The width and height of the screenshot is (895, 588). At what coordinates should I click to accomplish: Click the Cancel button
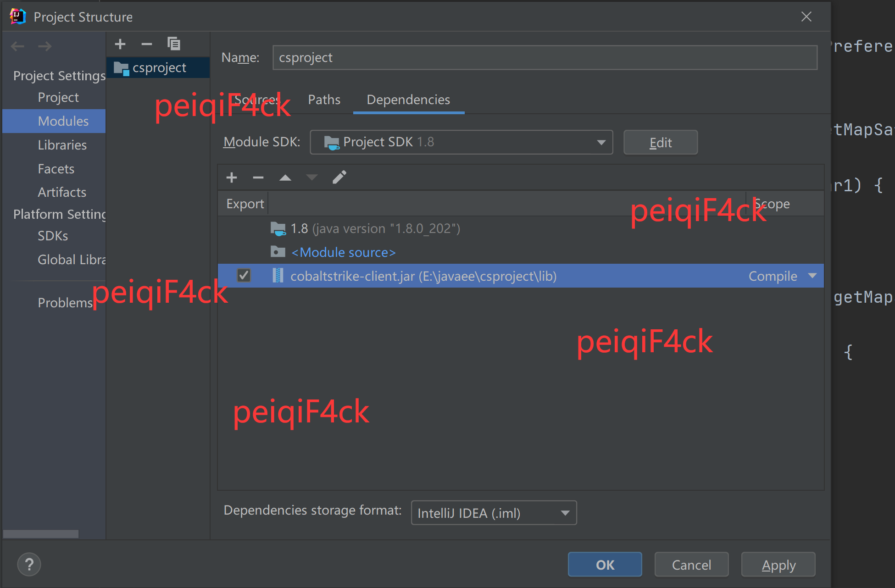click(x=692, y=565)
